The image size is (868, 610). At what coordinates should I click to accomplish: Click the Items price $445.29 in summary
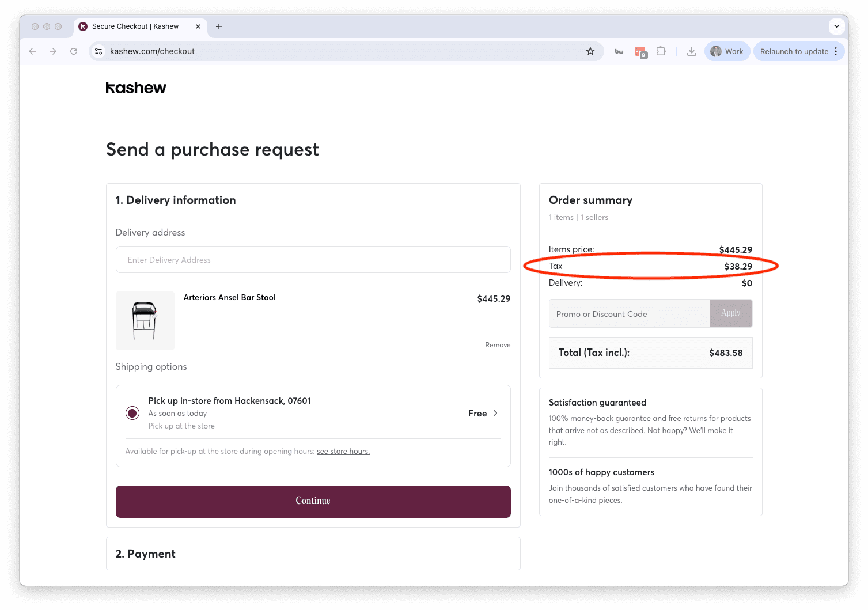pos(736,249)
